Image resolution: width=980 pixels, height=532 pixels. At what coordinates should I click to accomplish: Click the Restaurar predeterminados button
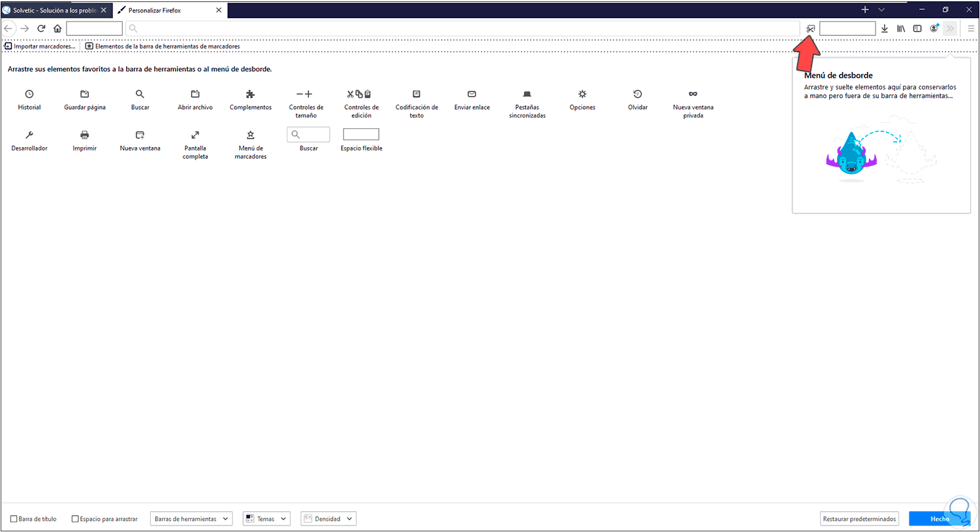tap(859, 518)
